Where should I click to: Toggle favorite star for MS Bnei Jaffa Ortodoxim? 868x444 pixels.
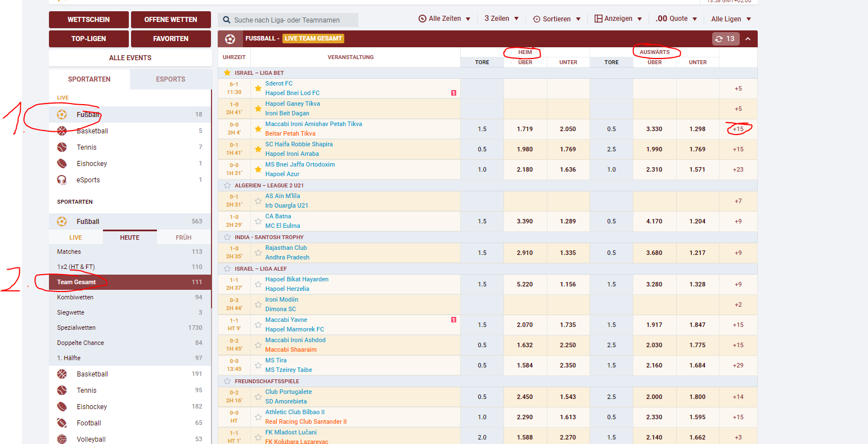(258, 169)
